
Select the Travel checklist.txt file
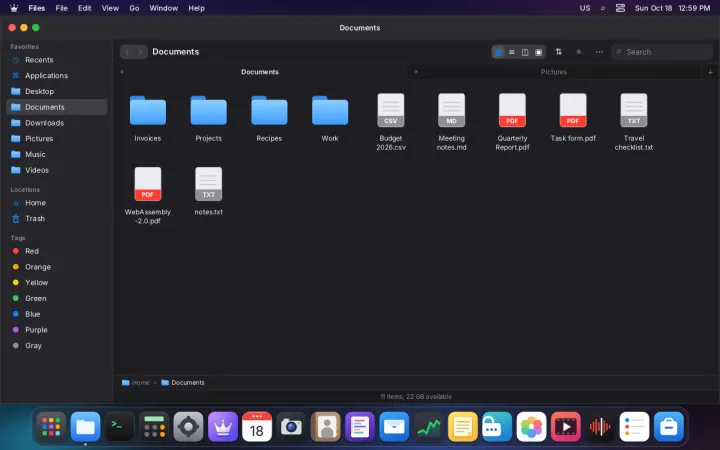(634, 122)
